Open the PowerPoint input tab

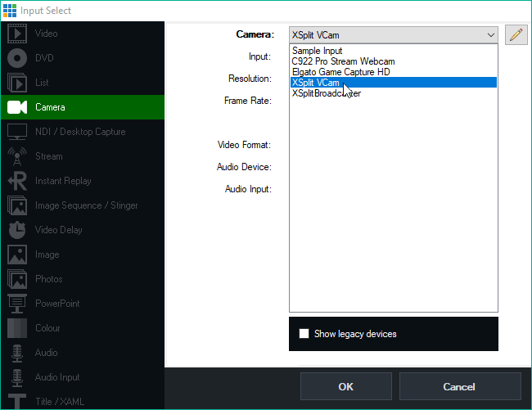pyautogui.click(x=83, y=304)
